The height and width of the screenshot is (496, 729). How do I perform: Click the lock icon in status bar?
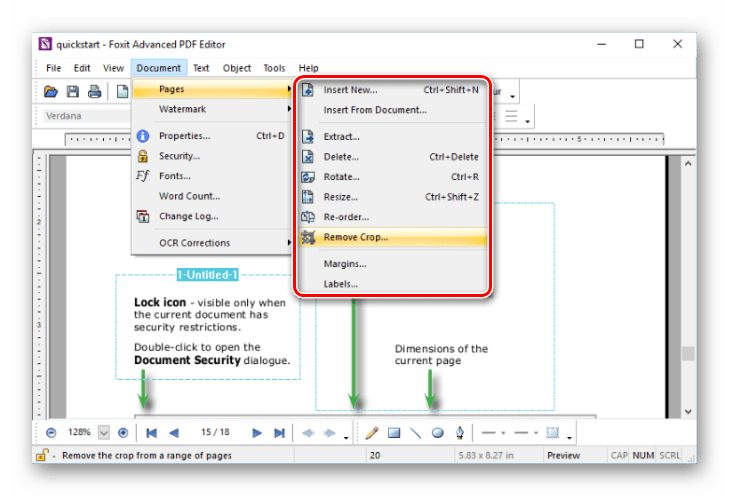pyautogui.click(x=42, y=455)
